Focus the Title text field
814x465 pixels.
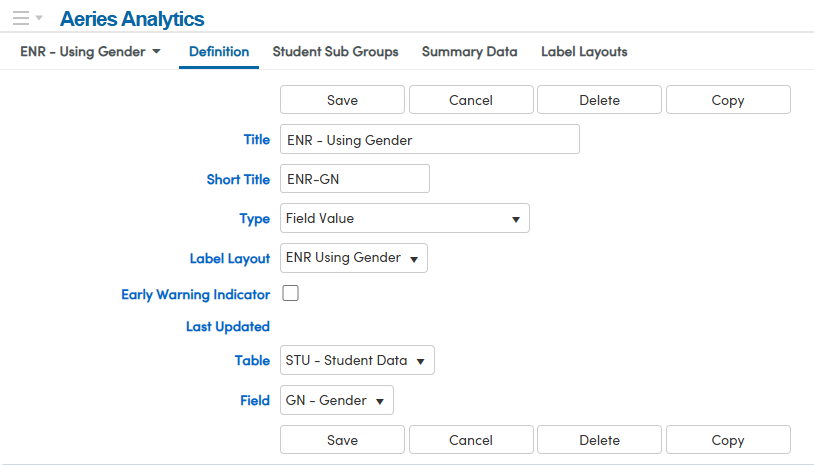(x=430, y=140)
